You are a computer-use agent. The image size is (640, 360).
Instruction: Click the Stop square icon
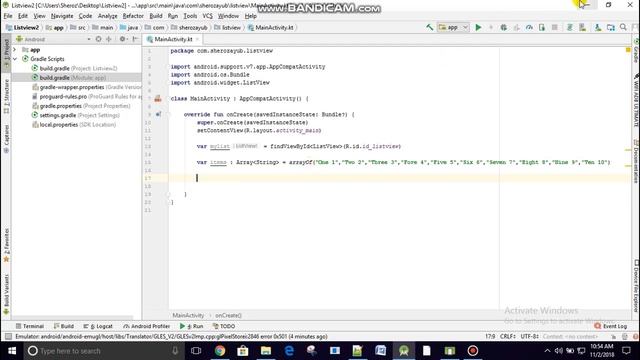coord(554,27)
